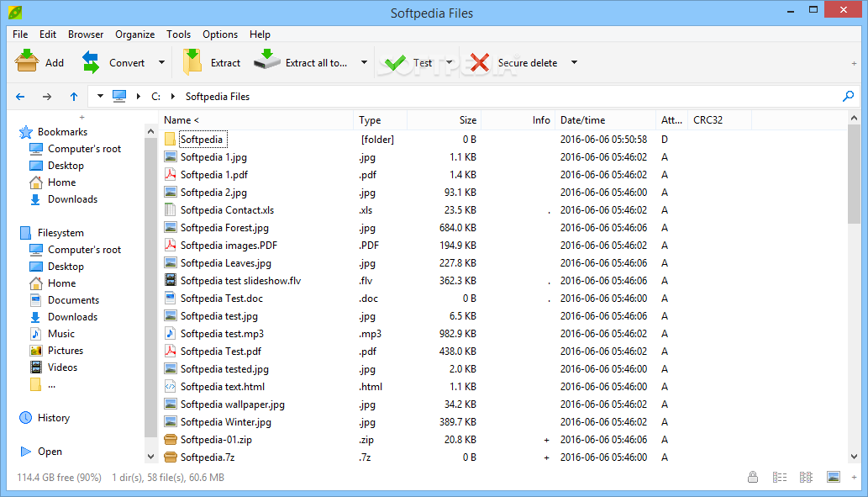Click the Softpedia Files breadcrumb segment
Image resolution: width=868 pixels, height=497 pixels.
(x=218, y=97)
